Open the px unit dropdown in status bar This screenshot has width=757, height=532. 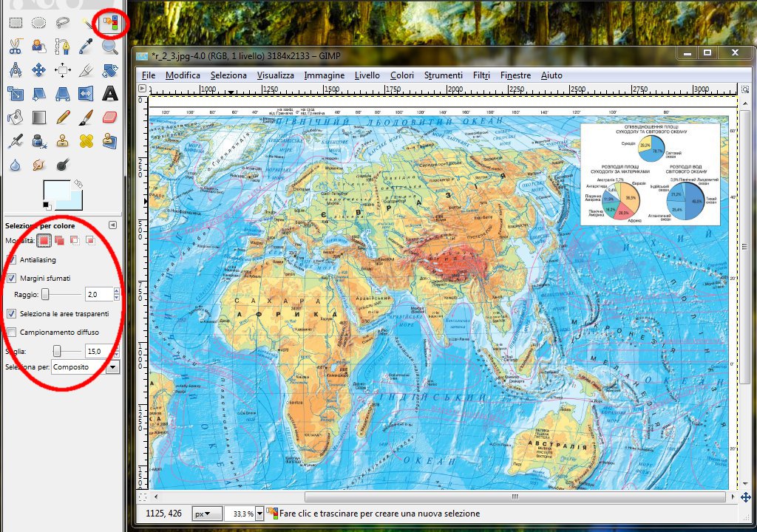click(x=206, y=514)
